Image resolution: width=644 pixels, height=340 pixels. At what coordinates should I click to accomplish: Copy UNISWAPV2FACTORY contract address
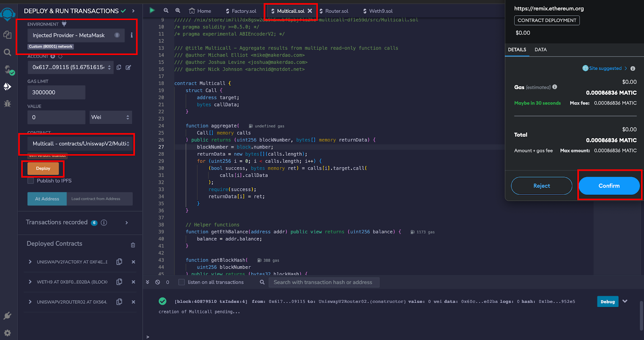click(x=119, y=262)
